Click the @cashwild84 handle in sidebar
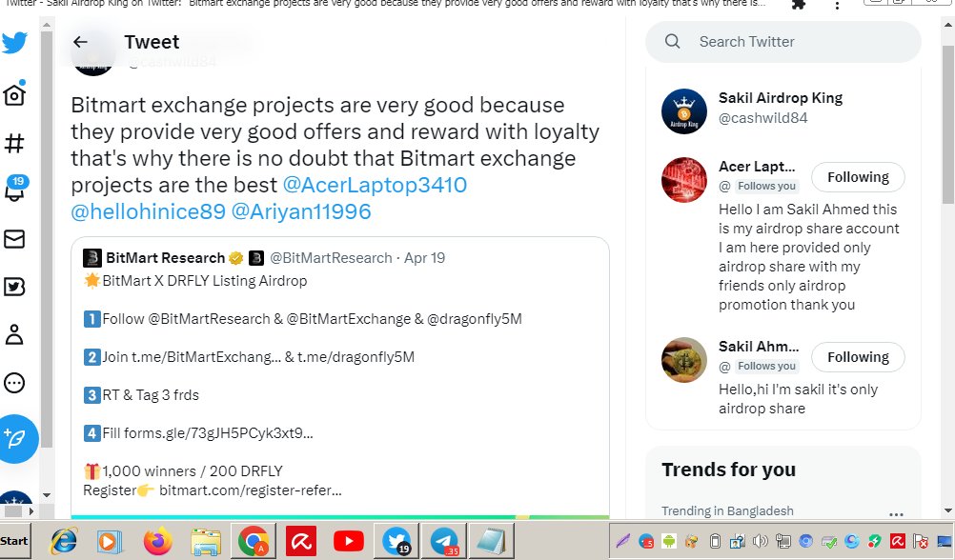955x560 pixels. [x=763, y=117]
